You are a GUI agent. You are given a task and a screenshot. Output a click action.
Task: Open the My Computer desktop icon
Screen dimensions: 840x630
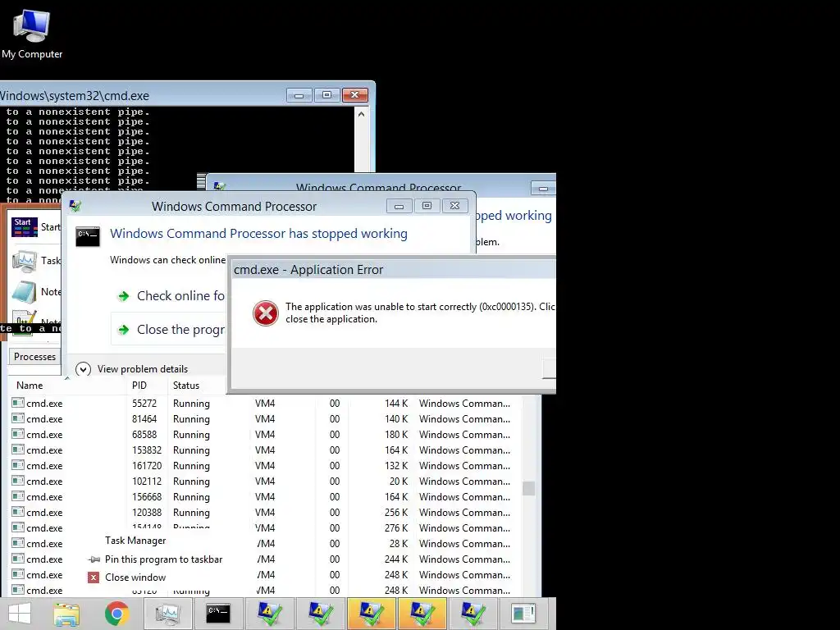(32, 34)
